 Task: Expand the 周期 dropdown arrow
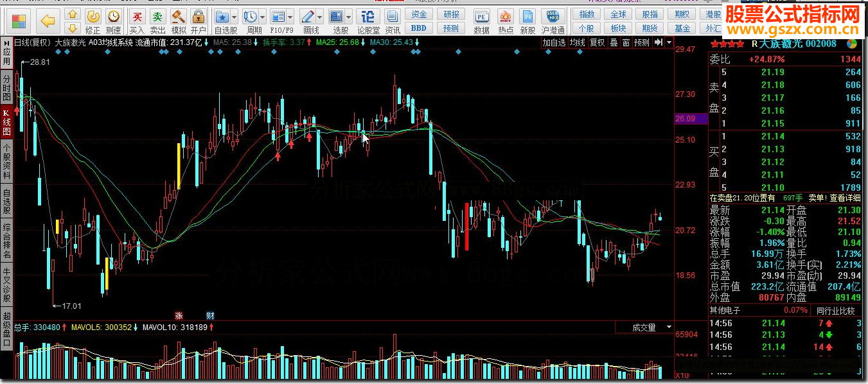pyautogui.click(x=262, y=17)
